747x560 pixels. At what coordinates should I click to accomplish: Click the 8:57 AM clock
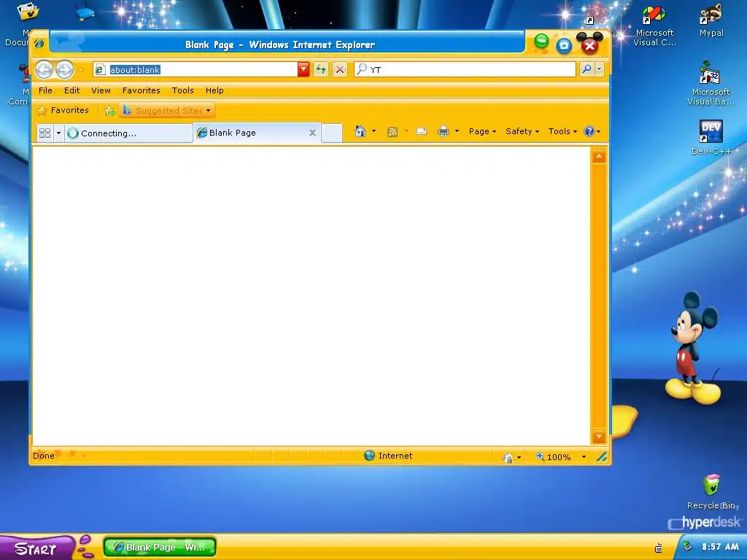pyautogui.click(x=720, y=547)
